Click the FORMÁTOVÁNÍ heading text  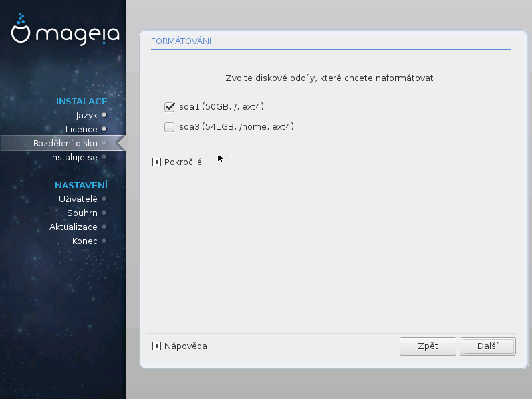click(181, 41)
